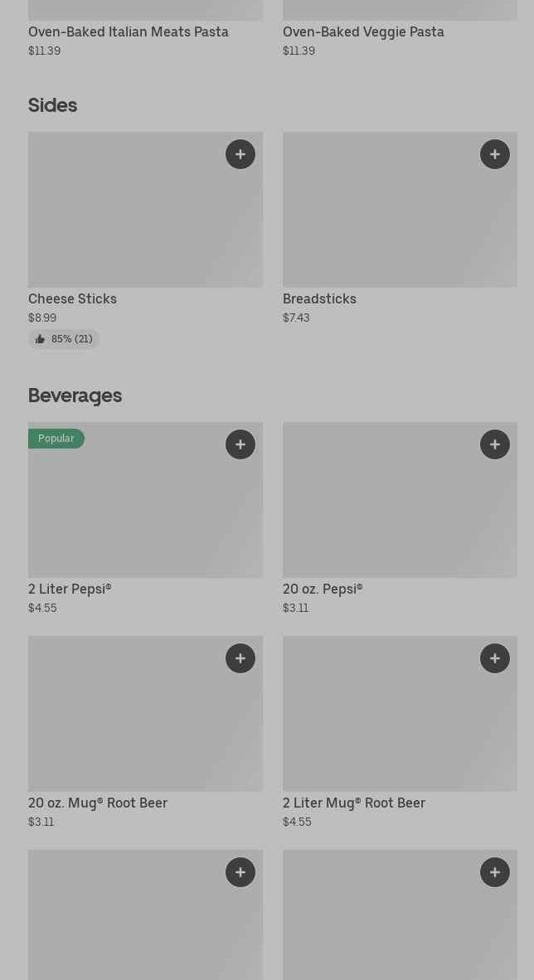View Oven-Baked Italian Meats Pasta details
Viewport: 534px width, 980px height.
pos(129,32)
